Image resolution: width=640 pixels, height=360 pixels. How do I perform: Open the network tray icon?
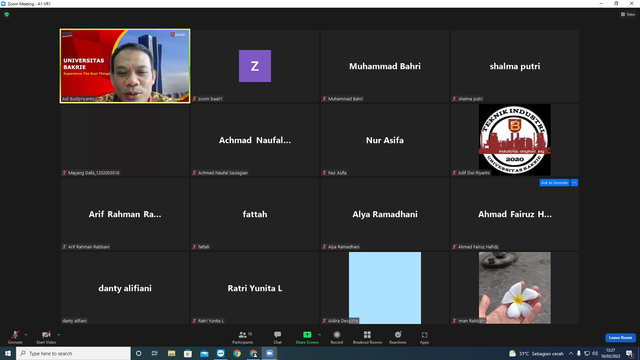pos(587,353)
